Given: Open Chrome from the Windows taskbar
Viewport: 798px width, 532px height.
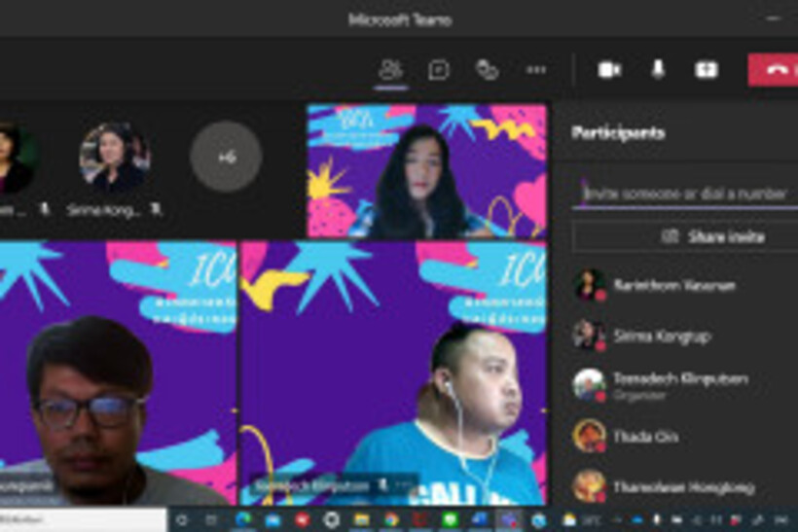Looking at the screenshot, I should pos(391,520).
